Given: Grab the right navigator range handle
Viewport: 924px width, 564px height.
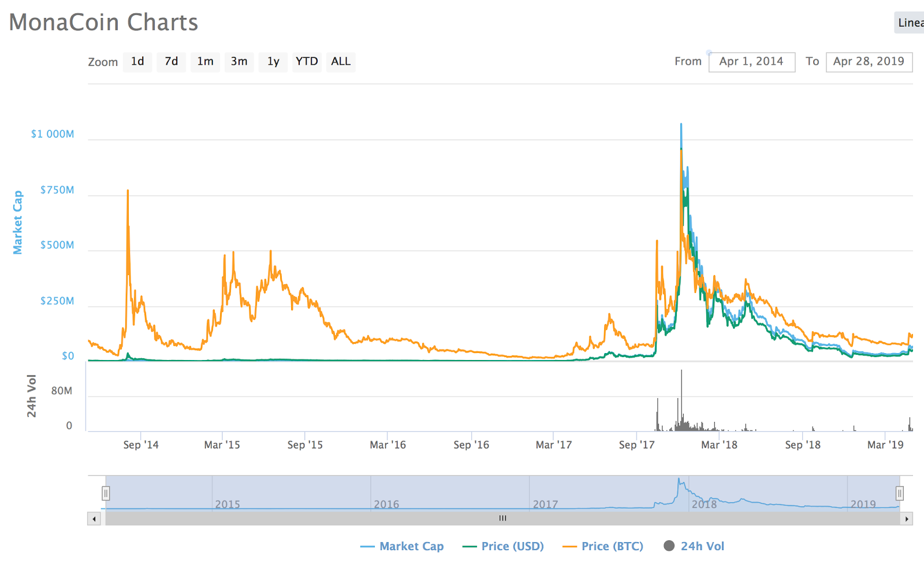Looking at the screenshot, I should [x=899, y=493].
